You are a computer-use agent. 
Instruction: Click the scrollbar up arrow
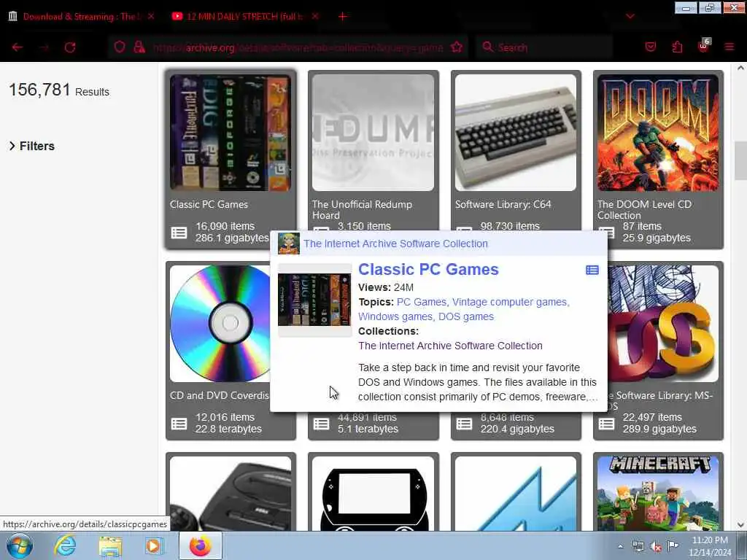[x=740, y=68]
